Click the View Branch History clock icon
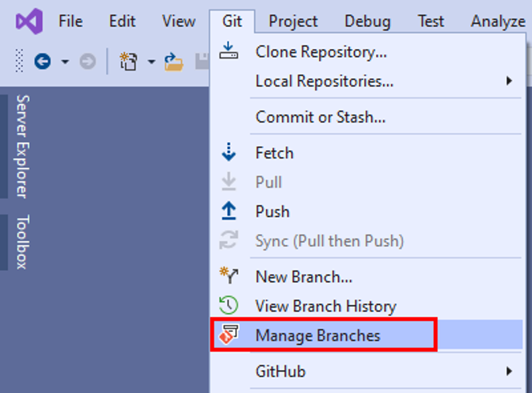Screen dimensions: 532x393 click(x=228, y=305)
